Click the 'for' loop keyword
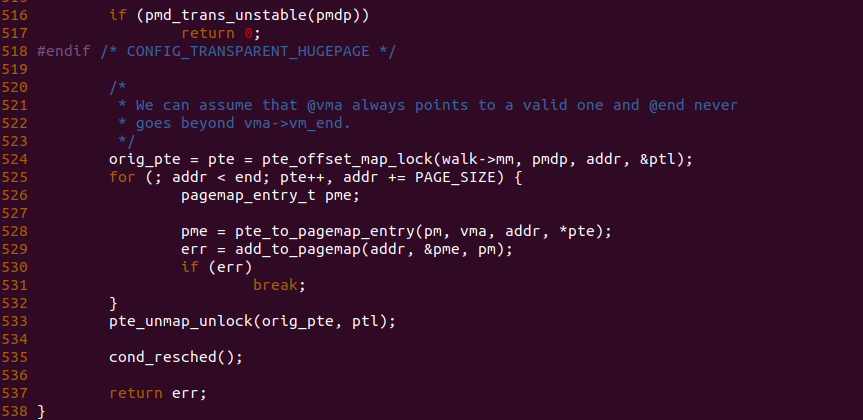 click(121, 177)
